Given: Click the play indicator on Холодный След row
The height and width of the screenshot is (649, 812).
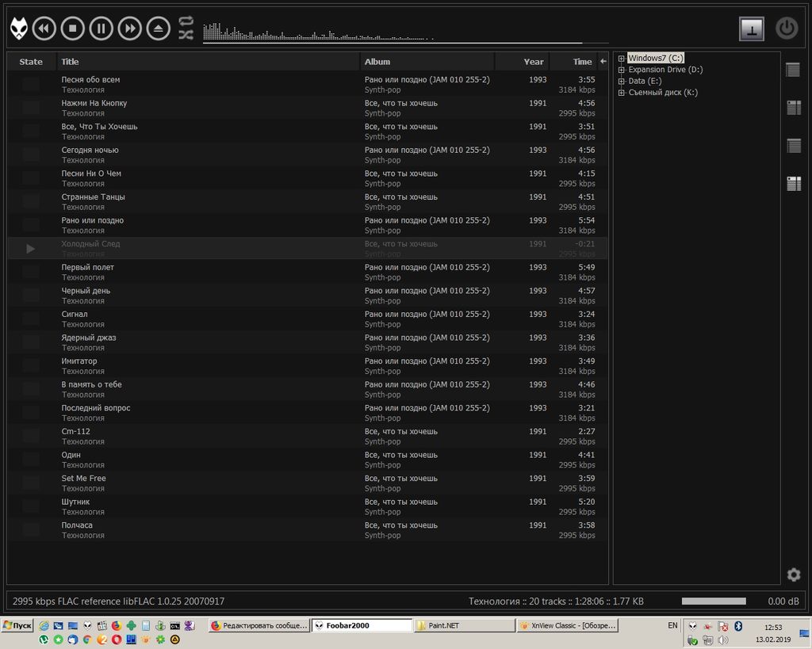Looking at the screenshot, I should 31,249.
